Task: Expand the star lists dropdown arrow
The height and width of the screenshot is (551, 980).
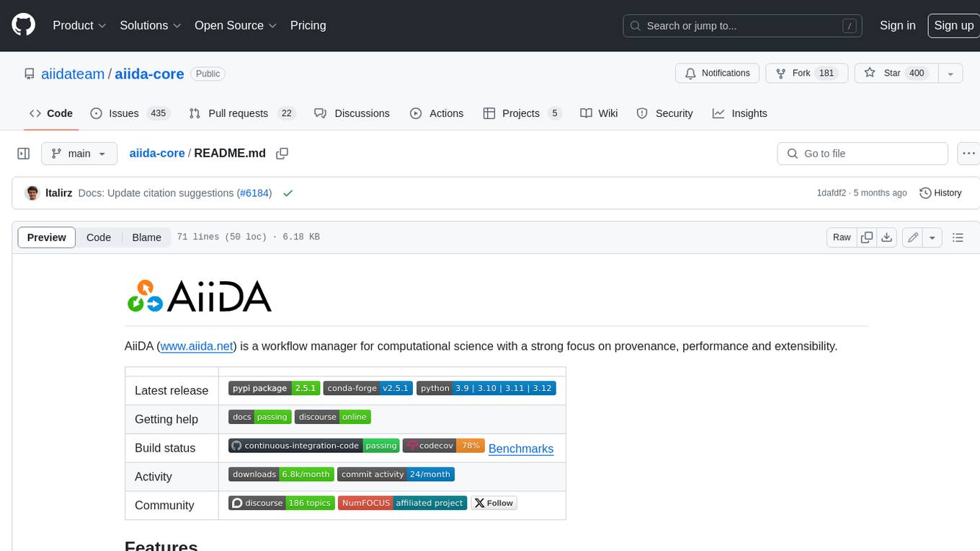Action: pos(950,74)
